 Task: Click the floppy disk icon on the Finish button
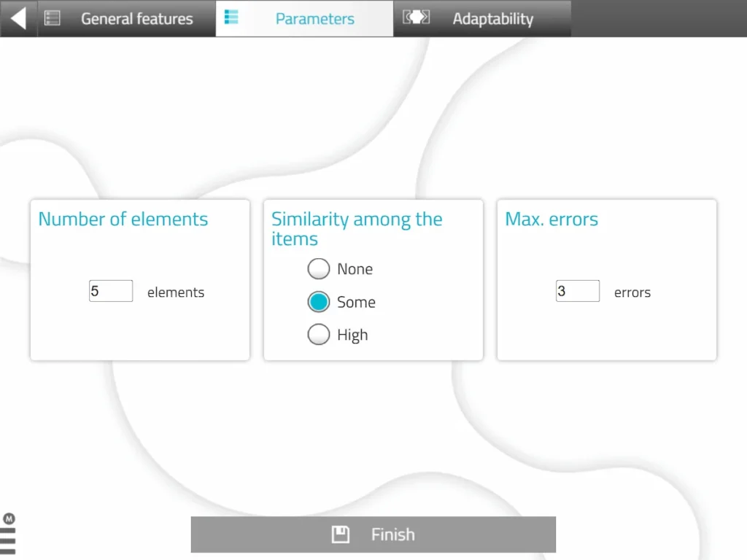click(x=340, y=534)
